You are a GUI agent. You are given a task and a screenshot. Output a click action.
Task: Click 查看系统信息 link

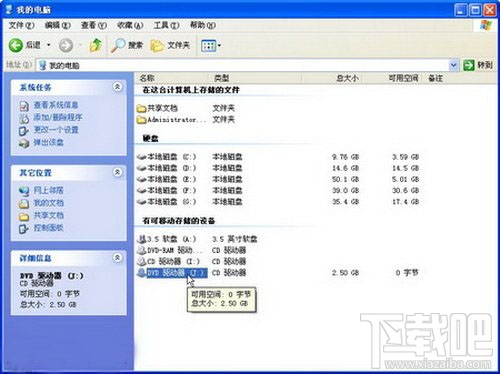click(56, 105)
